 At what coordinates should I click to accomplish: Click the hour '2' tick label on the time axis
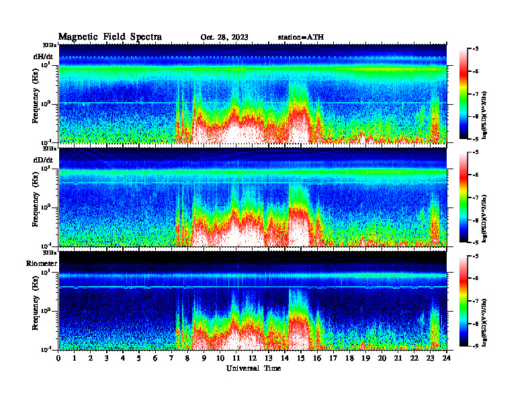[x=91, y=359]
